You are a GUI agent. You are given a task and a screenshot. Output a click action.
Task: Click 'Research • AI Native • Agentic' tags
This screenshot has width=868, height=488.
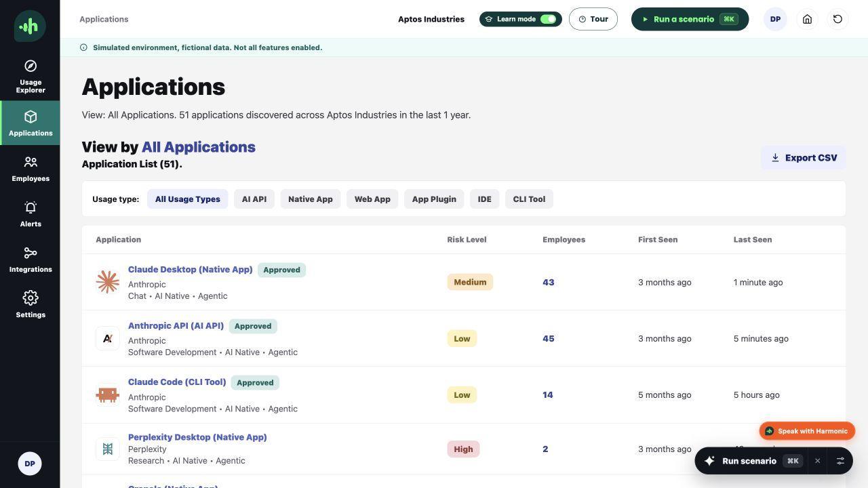186,461
